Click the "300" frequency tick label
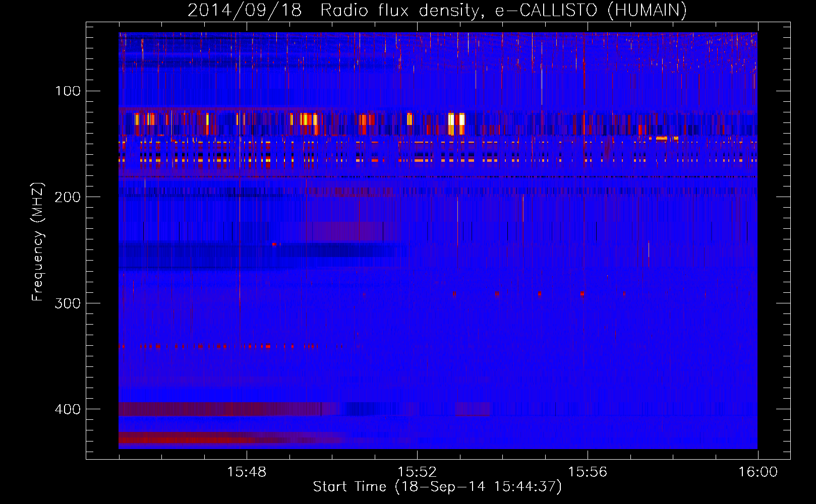816x504 pixels. [x=68, y=303]
